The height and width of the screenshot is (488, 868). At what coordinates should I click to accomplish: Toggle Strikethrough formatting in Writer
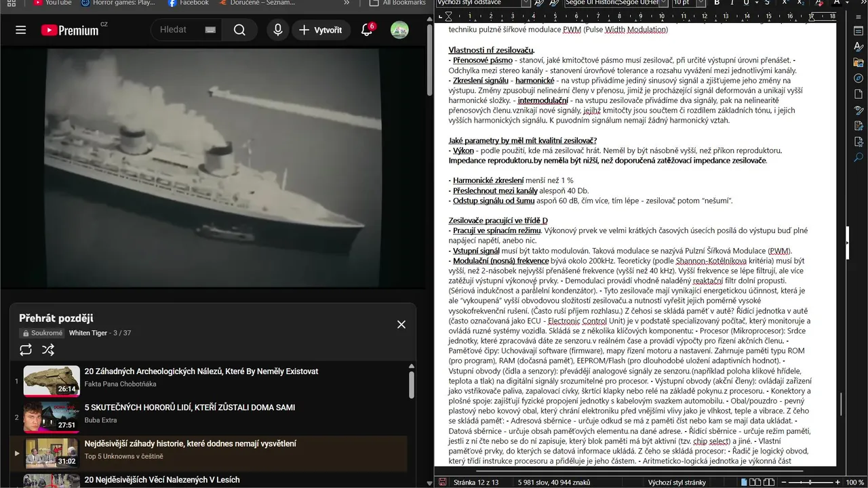point(768,3)
